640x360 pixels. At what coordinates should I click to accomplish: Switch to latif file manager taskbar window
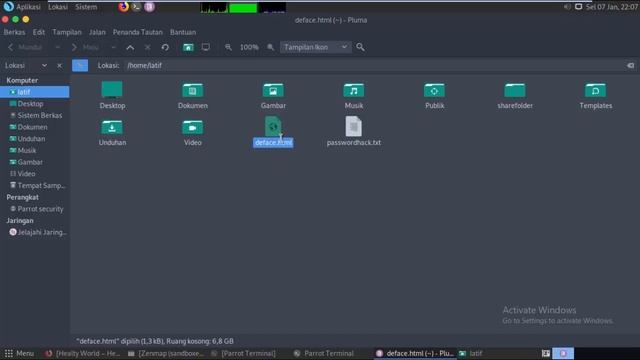[471, 353]
